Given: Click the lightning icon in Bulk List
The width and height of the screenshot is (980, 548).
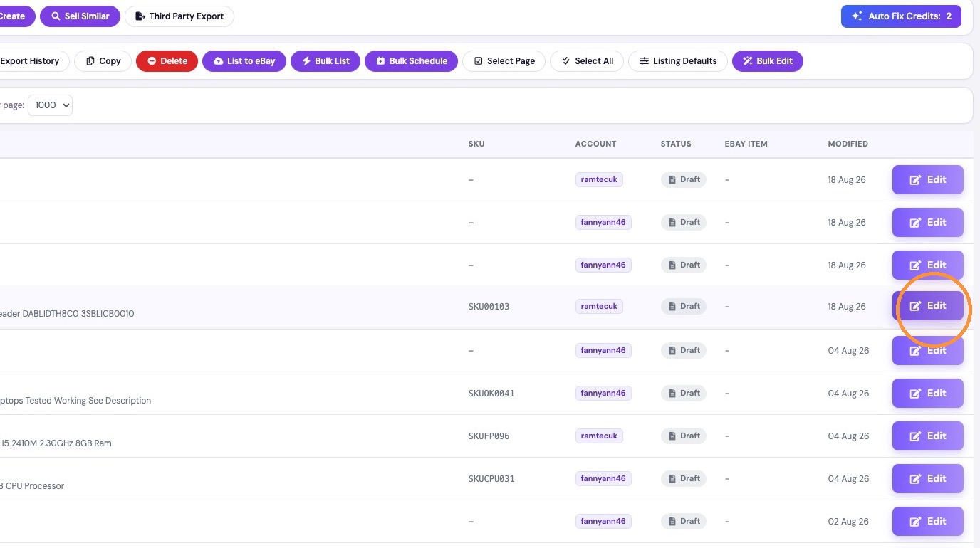Looking at the screenshot, I should [x=306, y=60].
